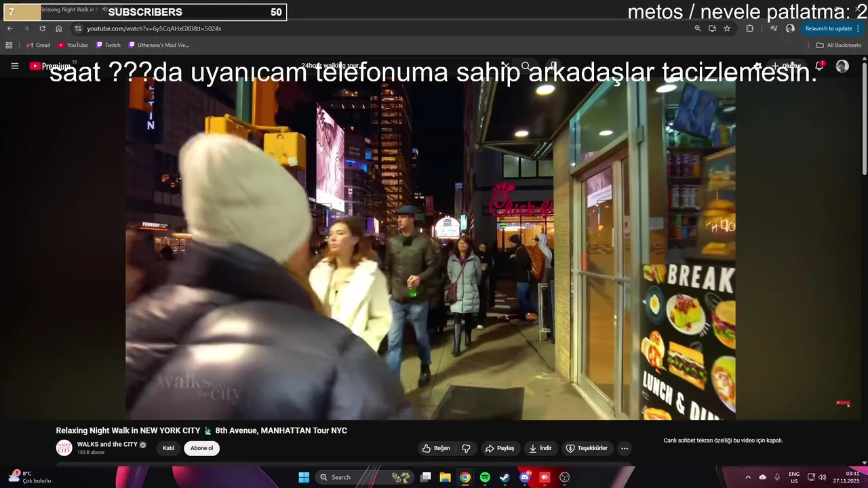Viewport: 868px width, 488px height.
Task: Go to YouTube Premium home logo
Action: [52, 66]
